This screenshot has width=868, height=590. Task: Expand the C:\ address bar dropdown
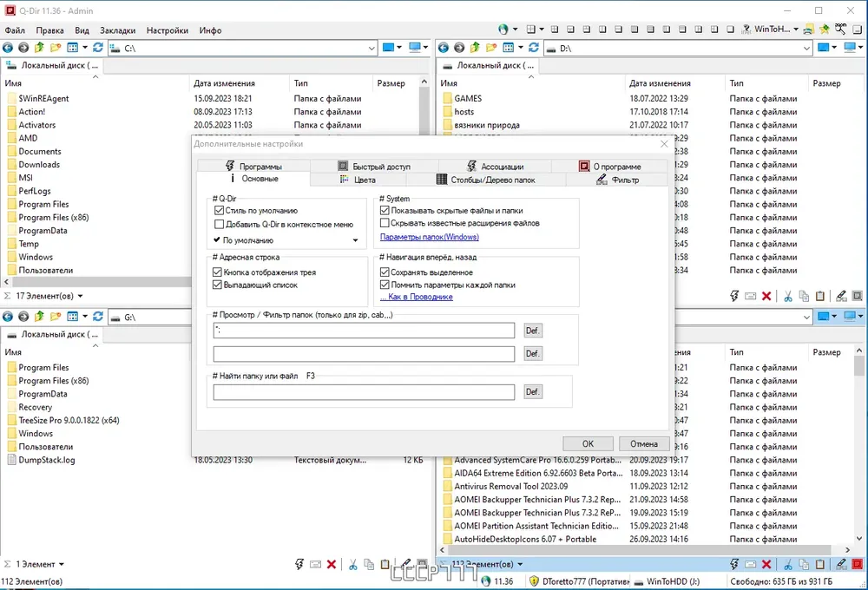point(372,48)
